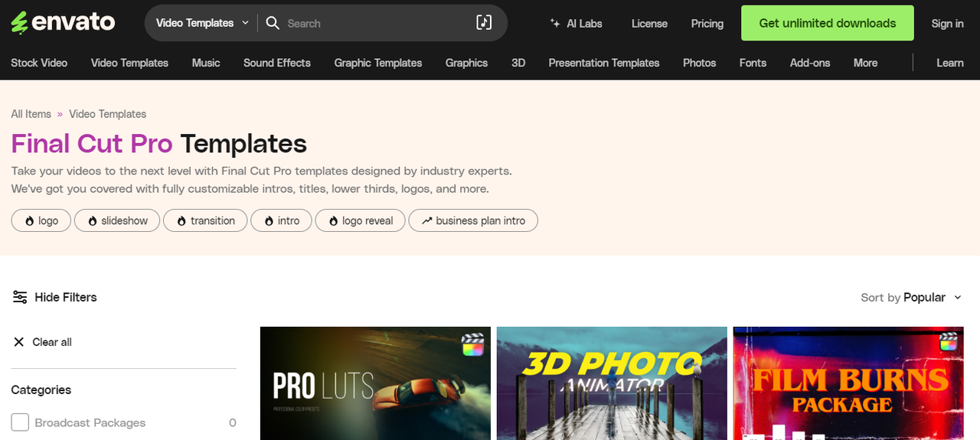Open the 3D category
This screenshot has width=980, height=440.
(518, 63)
